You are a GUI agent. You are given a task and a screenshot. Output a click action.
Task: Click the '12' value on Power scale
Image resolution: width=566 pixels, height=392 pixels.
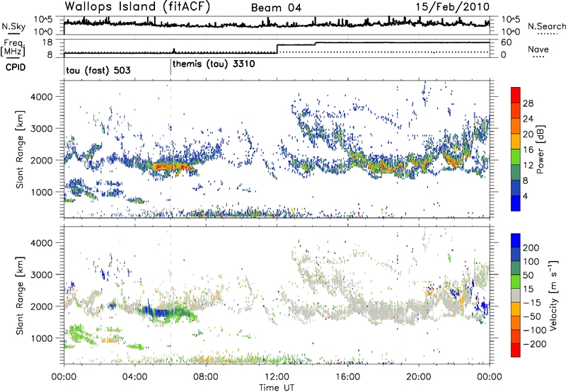[x=528, y=166]
